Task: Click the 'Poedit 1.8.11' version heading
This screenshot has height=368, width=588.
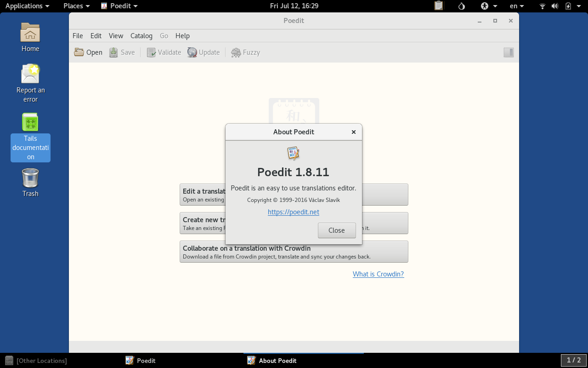Action: point(293,172)
